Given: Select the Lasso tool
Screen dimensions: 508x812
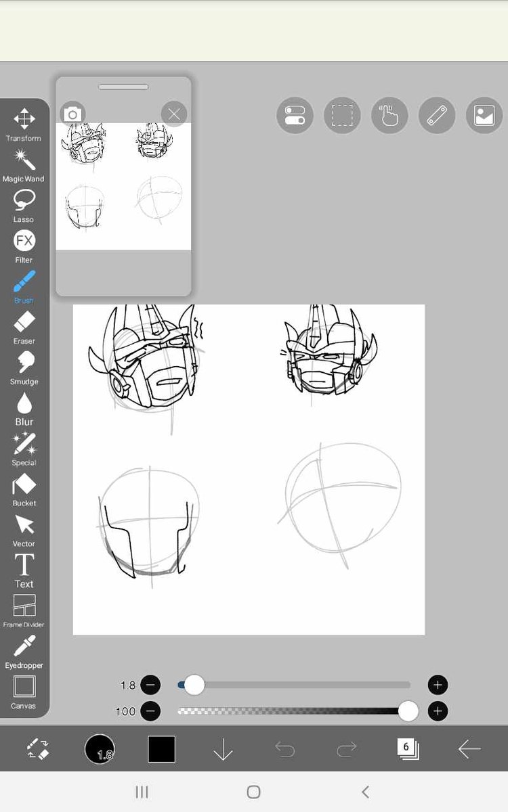Looking at the screenshot, I should coord(24,206).
